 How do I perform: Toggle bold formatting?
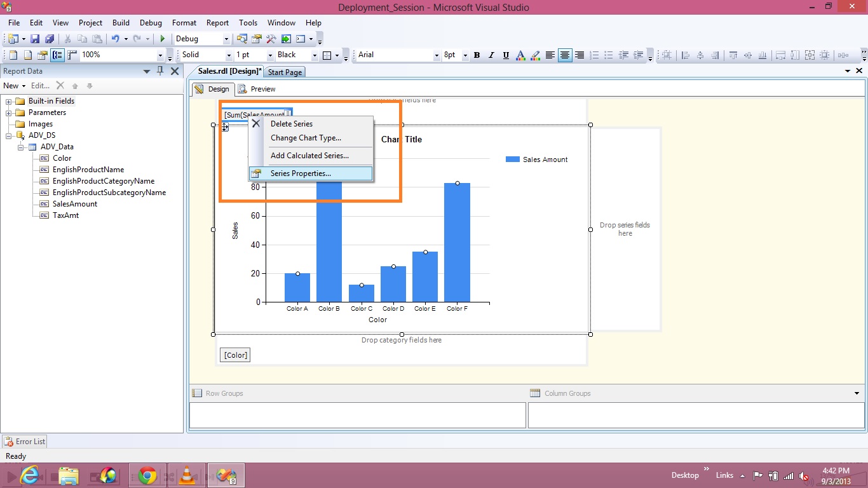477,55
